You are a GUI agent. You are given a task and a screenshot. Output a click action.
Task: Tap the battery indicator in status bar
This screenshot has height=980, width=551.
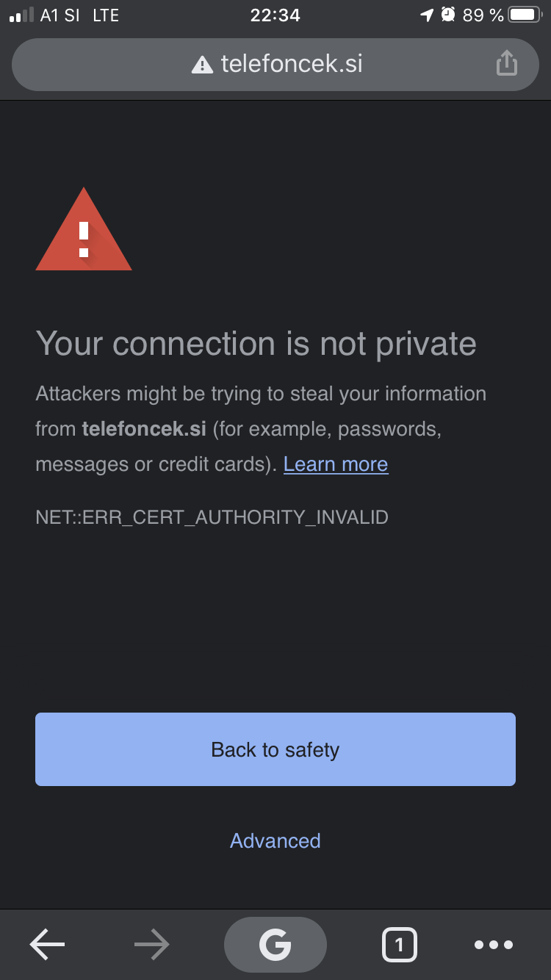525,15
